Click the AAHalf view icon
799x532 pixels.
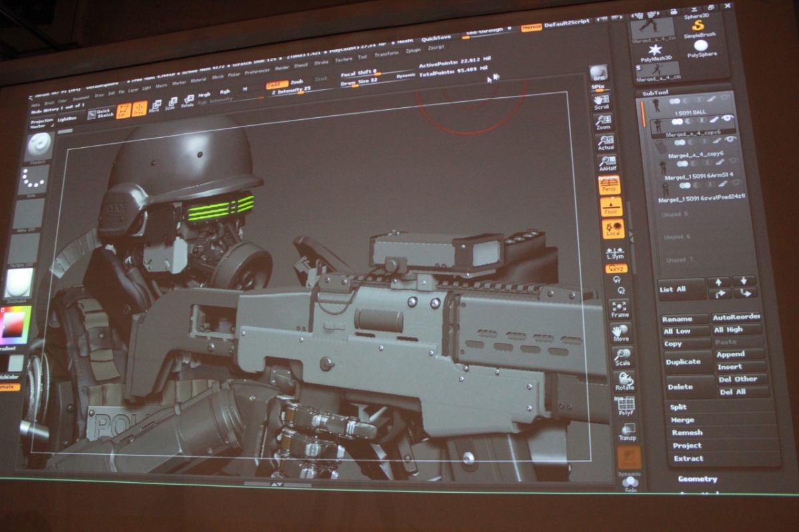pos(607,163)
